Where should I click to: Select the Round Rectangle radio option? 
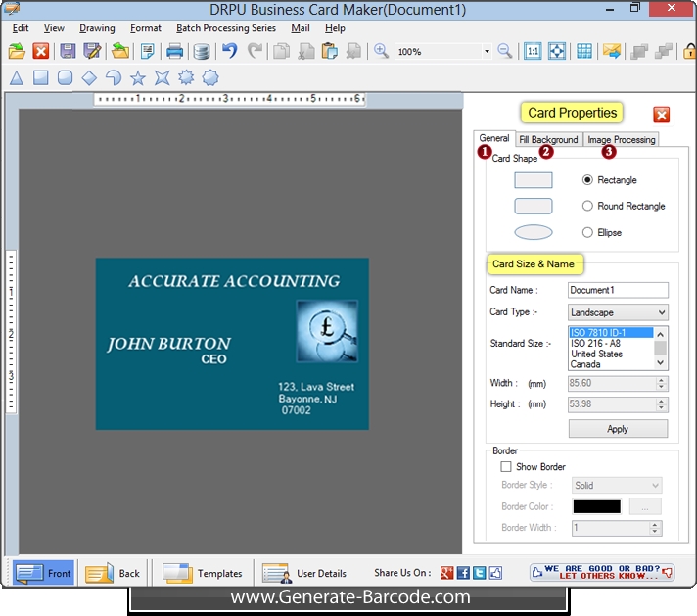[587, 206]
